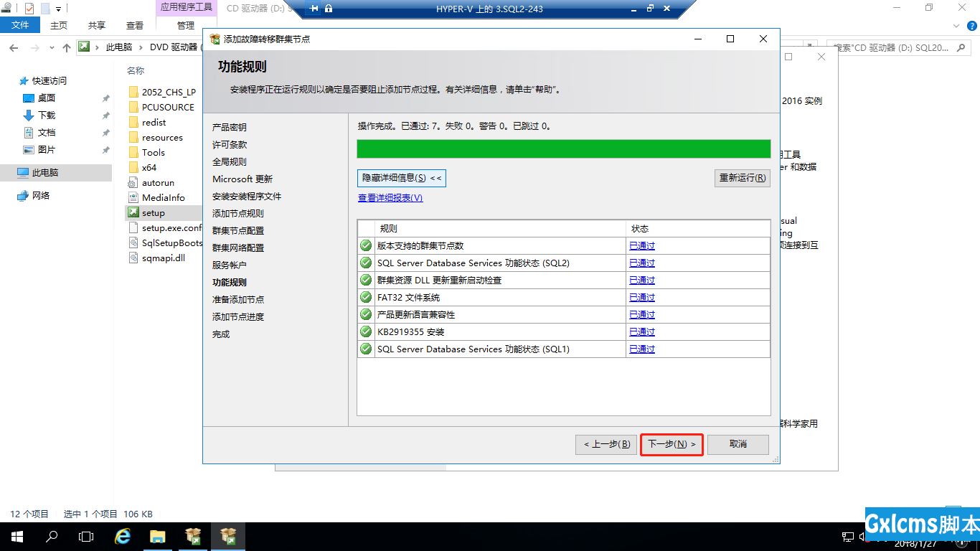Switch to the first SQL setup taskbar icon
Viewport: 980px width, 551px height.
point(193,537)
